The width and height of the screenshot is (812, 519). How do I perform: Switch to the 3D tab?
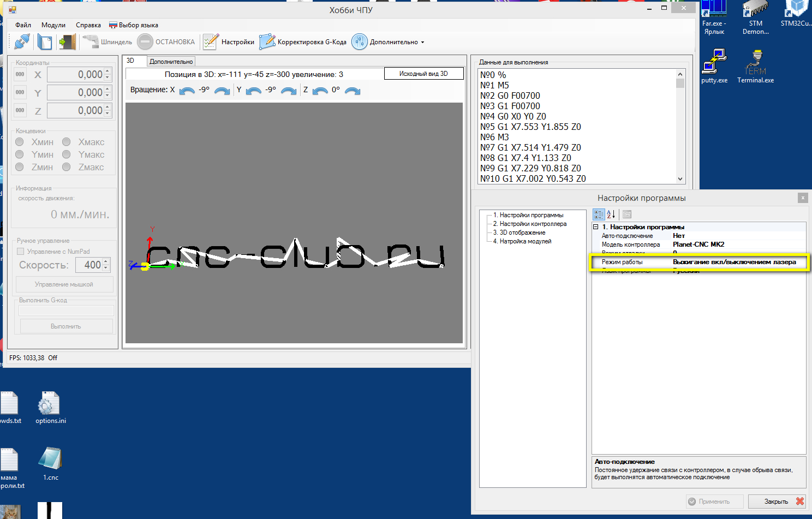(x=134, y=61)
